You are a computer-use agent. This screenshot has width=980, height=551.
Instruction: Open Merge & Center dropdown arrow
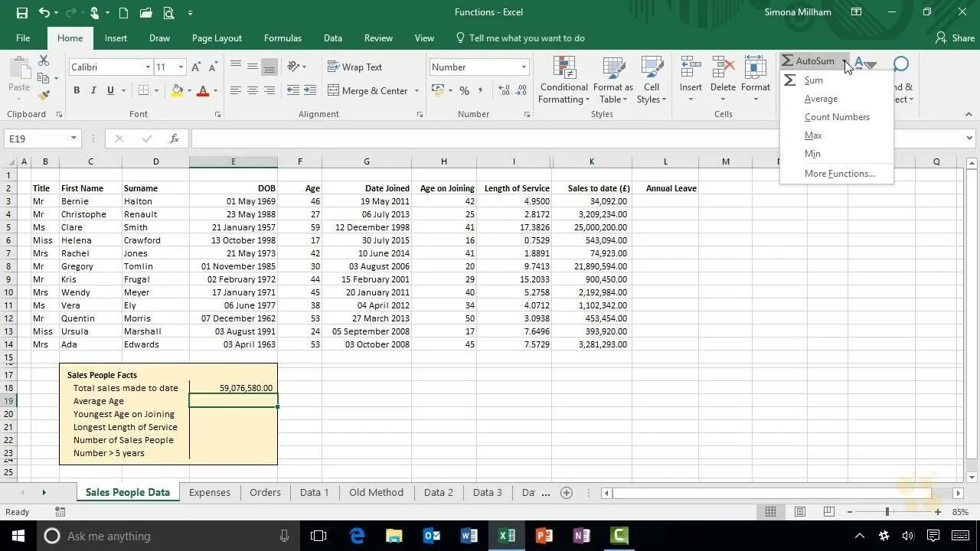tap(417, 90)
